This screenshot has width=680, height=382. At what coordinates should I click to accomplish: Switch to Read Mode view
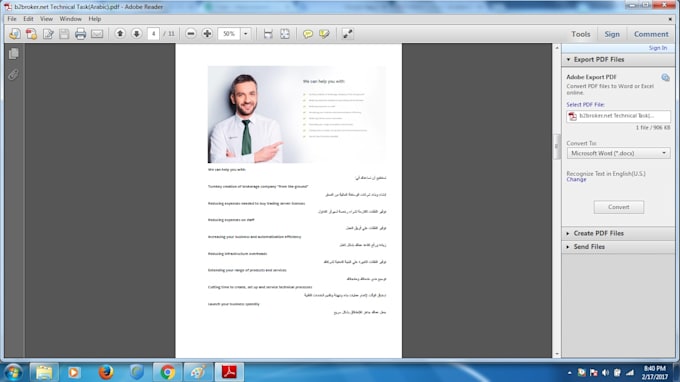tap(347, 34)
